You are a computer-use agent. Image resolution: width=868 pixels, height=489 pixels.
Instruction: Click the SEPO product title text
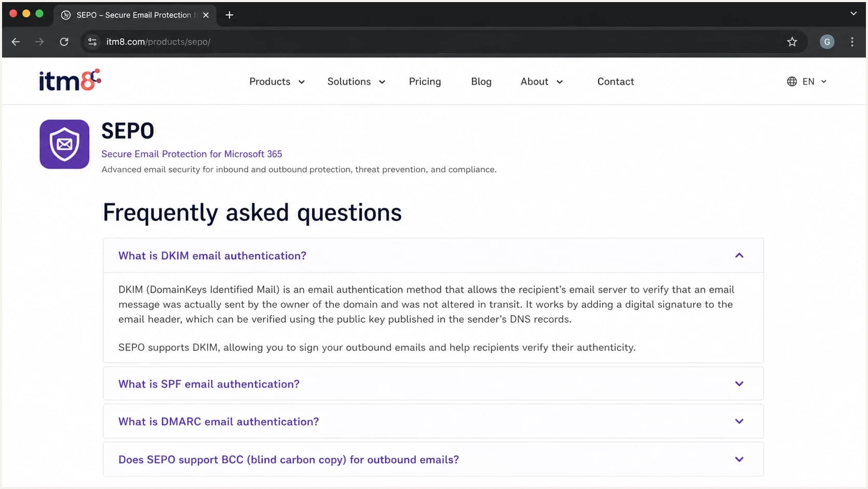coord(128,131)
